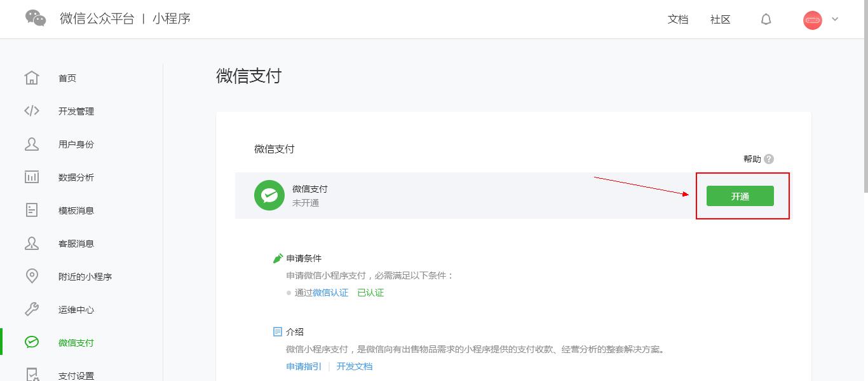This screenshot has height=381, width=868.
Task: Click the 帮助 text label
Action: tap(752, 159)
